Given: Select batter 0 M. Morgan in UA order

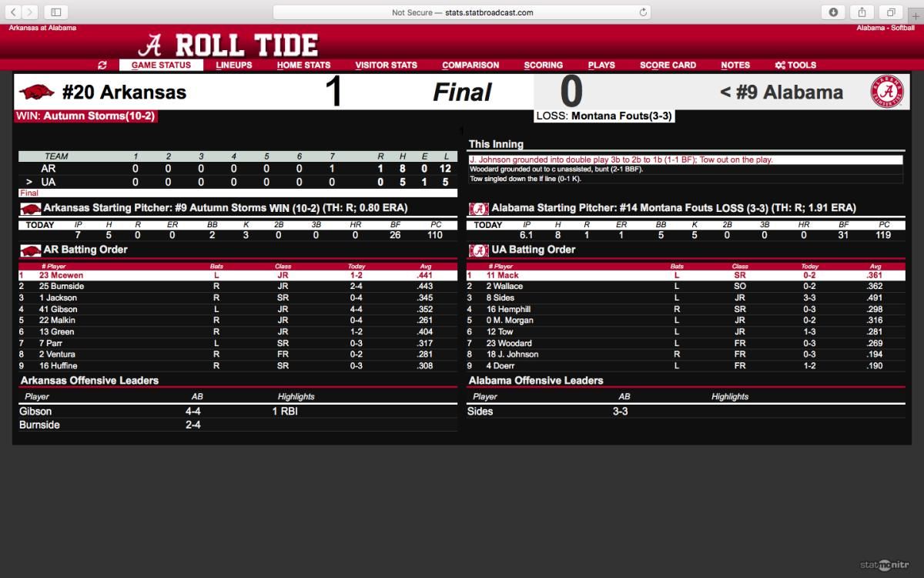Looking at the screenshot, I should [x=685, y=321].
